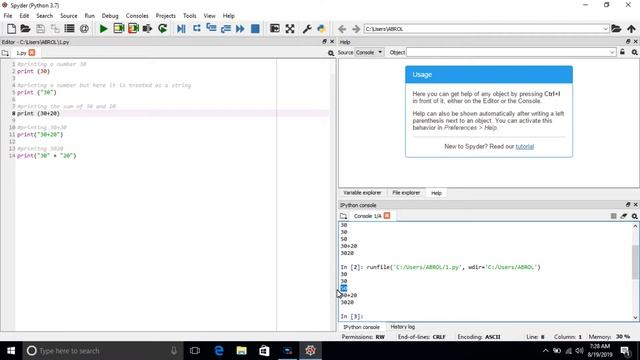Open the Consoles menu
This screenshot has width=640, height=360.
[137, 16]
